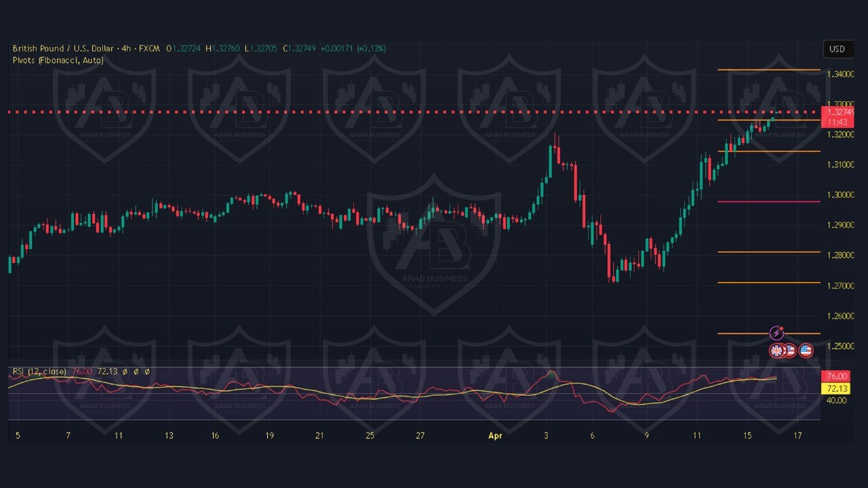Select the RSI (12, close) indicator legend
The image size is (868, 488).
click(39, 371)
